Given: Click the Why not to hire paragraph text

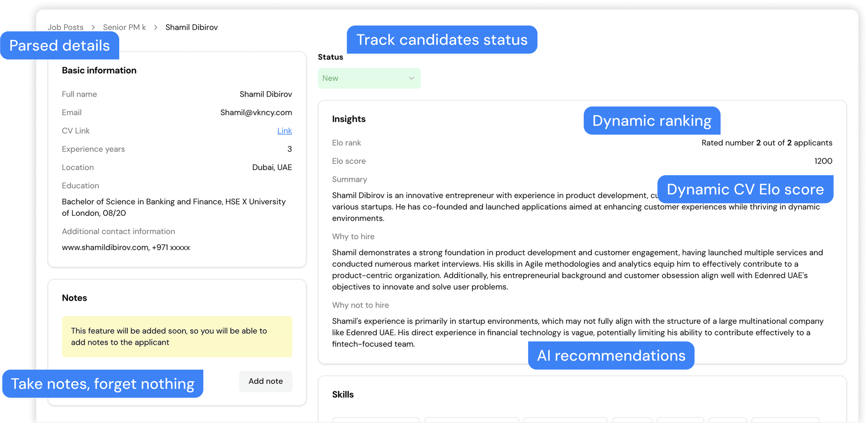Looking at the screenshot, I should (x=578, y=333).
